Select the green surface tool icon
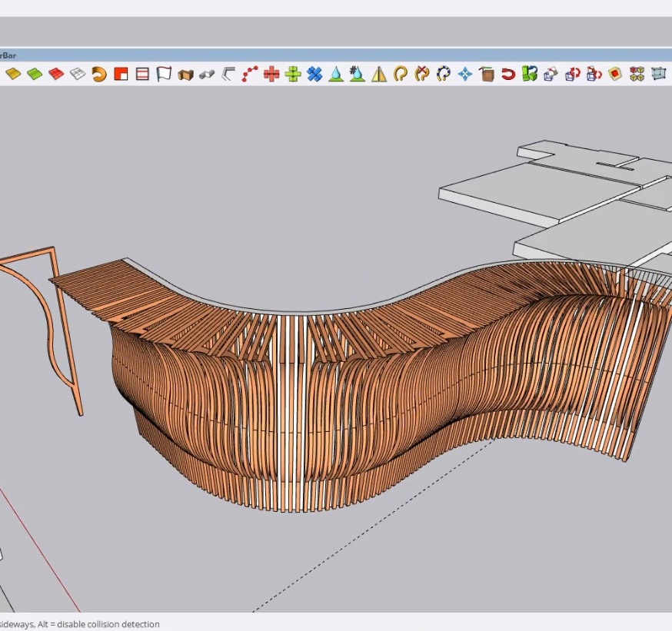 (35, 74)
